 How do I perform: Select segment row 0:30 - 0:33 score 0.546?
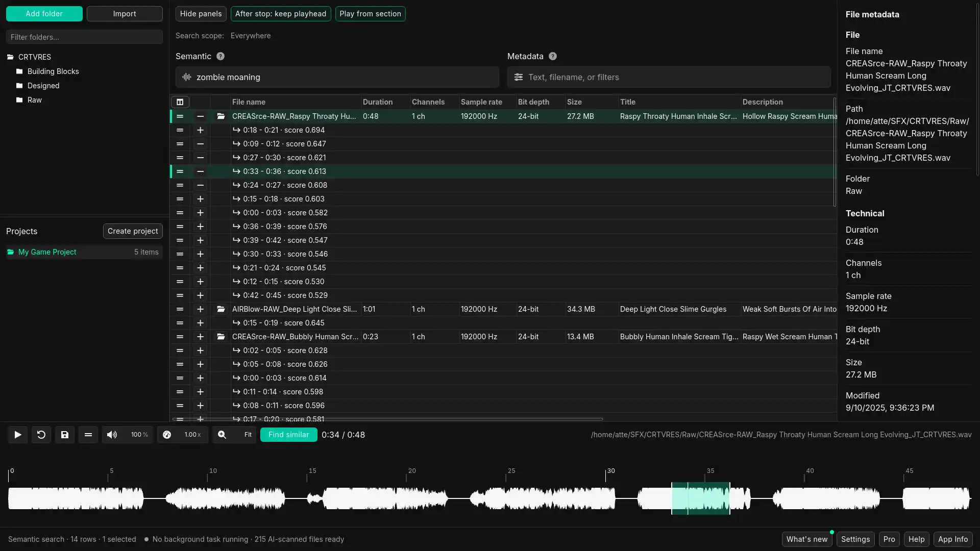tap(503, 254)
